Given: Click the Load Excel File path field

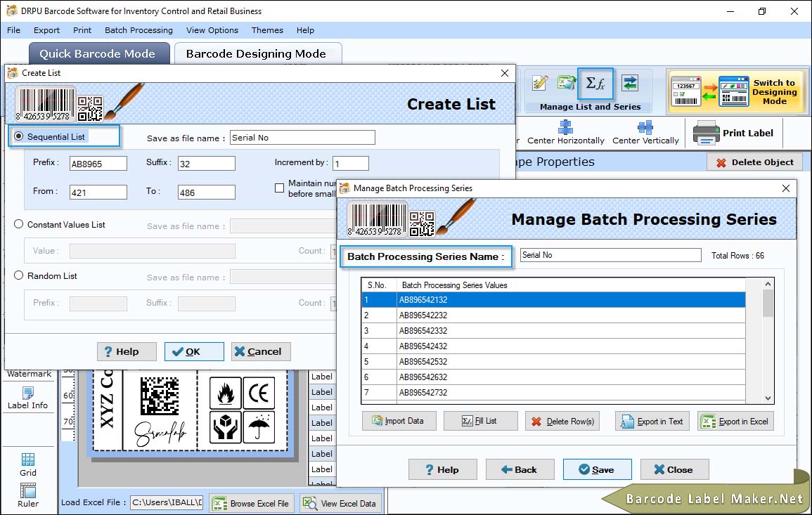Looking at the screenshot, I should (166, 502).
